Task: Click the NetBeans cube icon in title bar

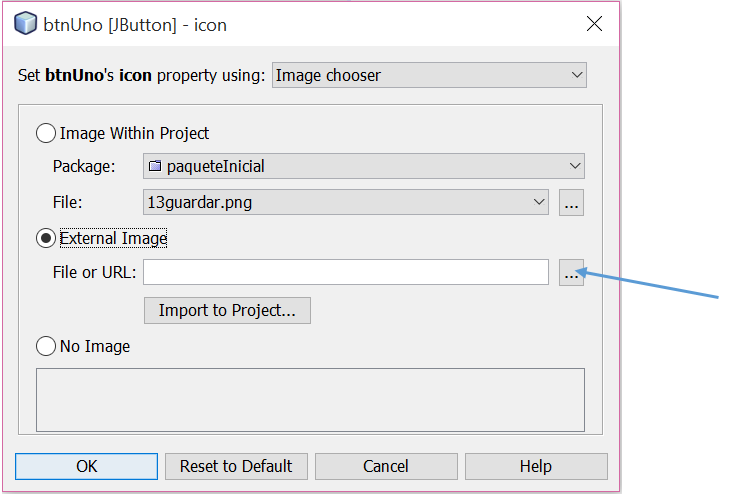Action: tap(26, 24)
